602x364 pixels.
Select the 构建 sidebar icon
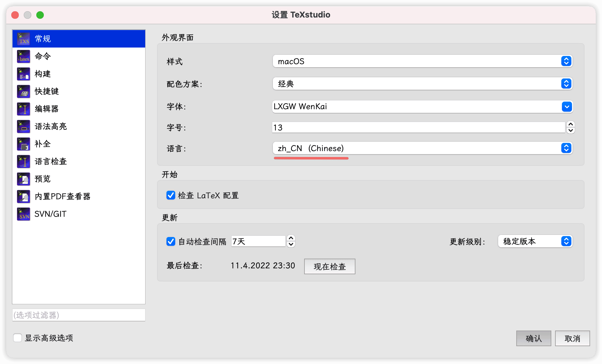coord(23,74)
